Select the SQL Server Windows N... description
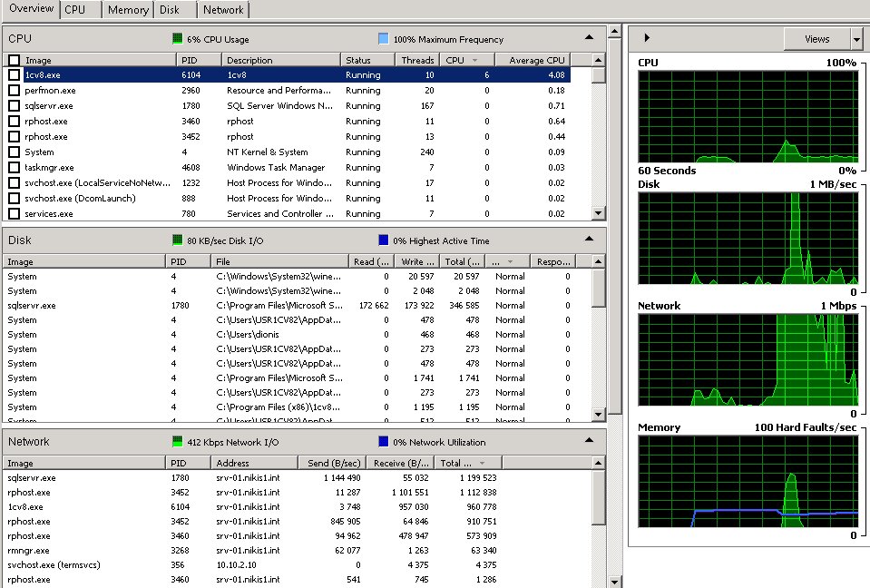 (x=279, y=106)
